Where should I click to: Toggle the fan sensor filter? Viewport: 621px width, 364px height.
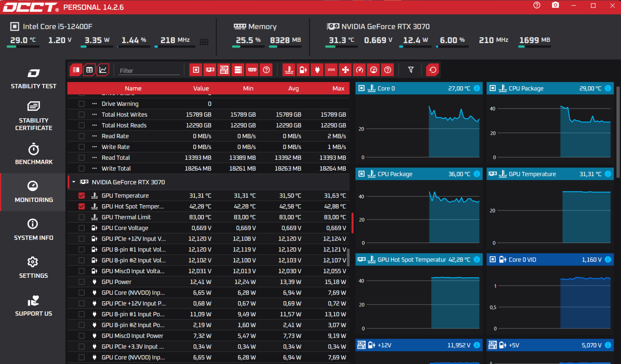(x=345, y=70)
